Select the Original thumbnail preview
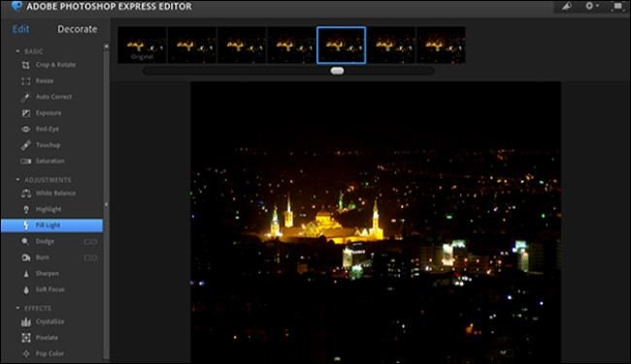The height and width of the screenshot is (364, 631). pyautogui.click(x=142, y=45)
